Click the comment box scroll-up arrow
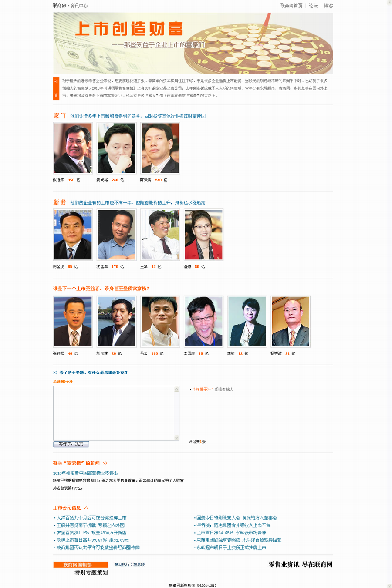Image resolution: width=392 pixels, height=588 pixels. point(176,389)
